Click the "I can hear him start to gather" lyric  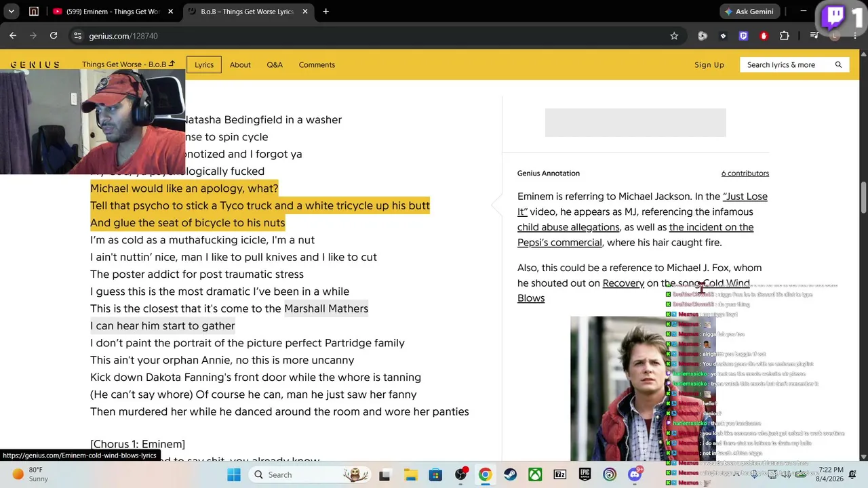162,326
